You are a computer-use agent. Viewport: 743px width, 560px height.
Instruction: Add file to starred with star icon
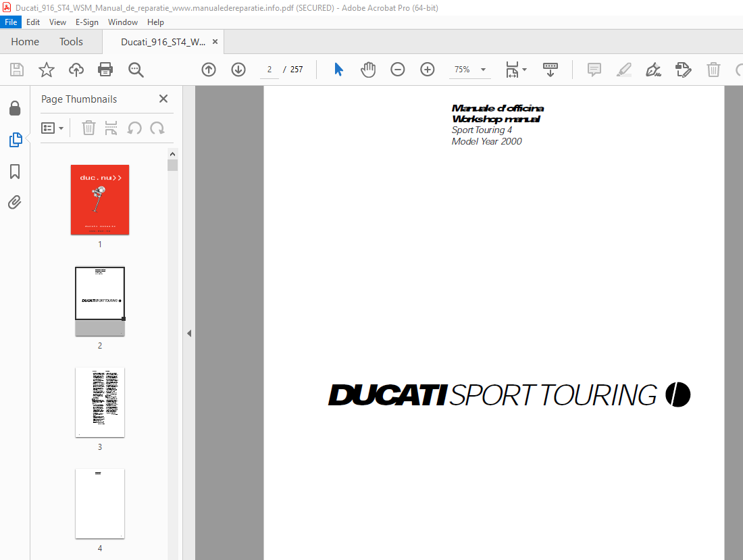(47, 70)
